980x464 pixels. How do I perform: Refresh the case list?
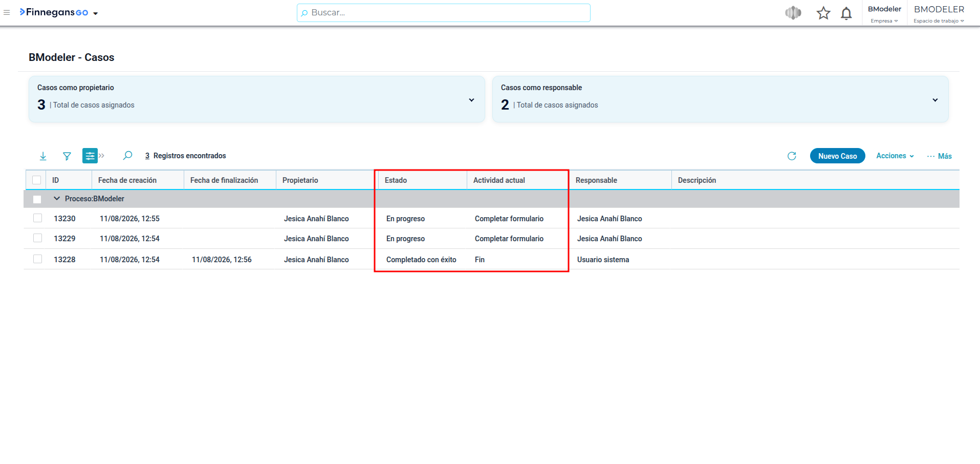pyautogui.click(x=792, y=156)
